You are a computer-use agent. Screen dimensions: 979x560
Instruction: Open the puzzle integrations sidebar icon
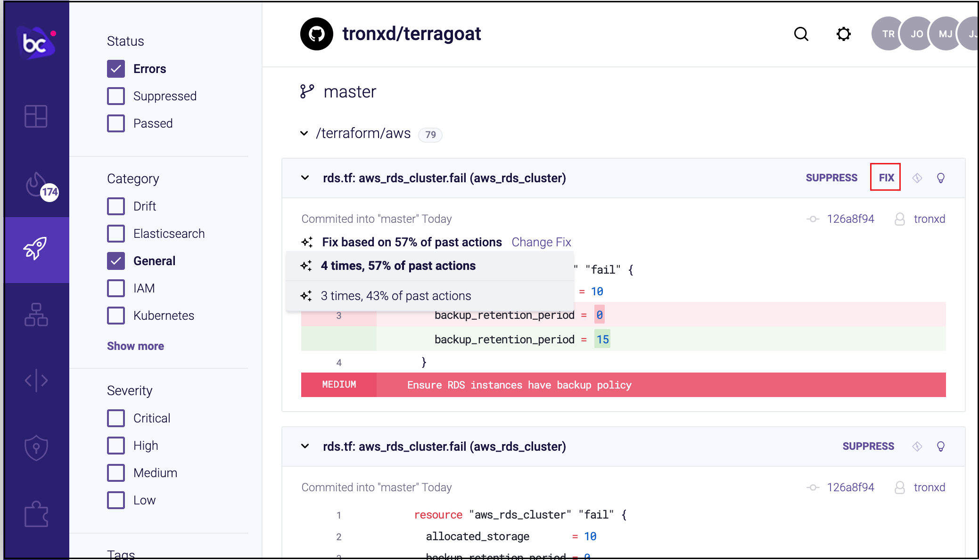(x=36, y=514)
